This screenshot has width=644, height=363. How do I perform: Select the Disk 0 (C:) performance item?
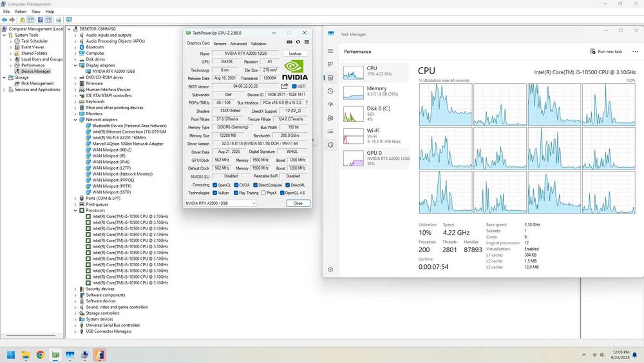coord(375,113)
